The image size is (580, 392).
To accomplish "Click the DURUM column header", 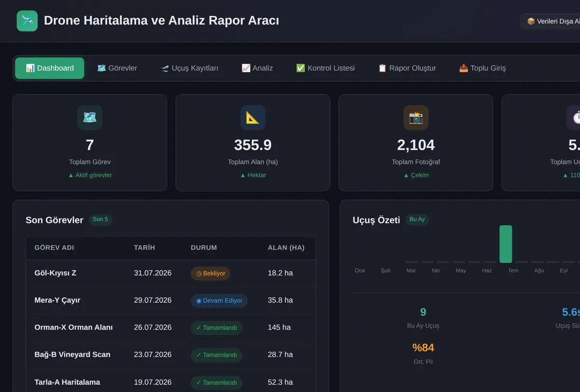I will click(204, 248).
